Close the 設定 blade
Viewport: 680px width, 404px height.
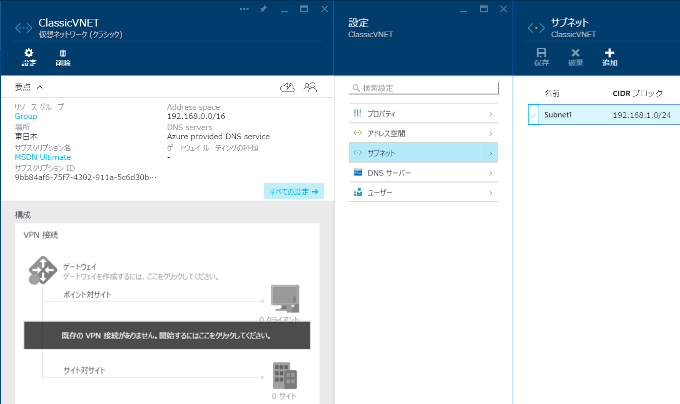pyautogui.click(x=503, y=9)
